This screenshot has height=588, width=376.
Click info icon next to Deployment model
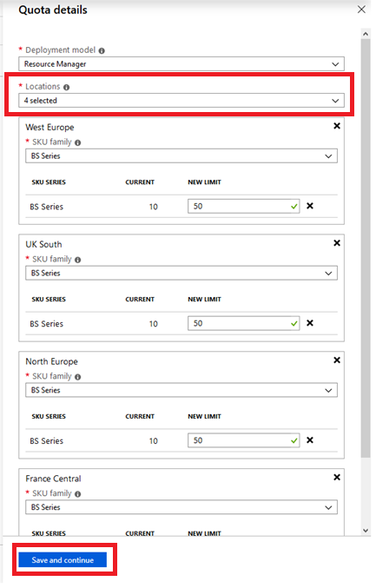pyautogui.click(x=102, y=50)
